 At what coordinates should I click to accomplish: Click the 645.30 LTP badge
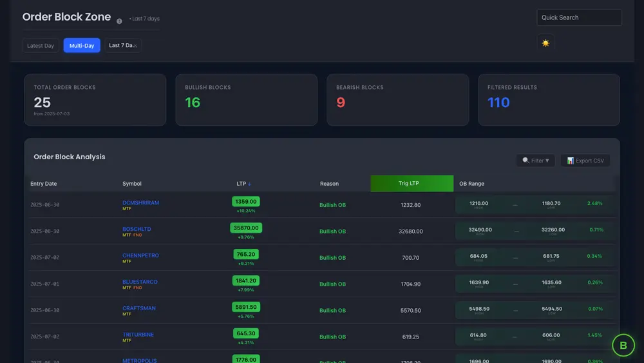coord(245,333)
